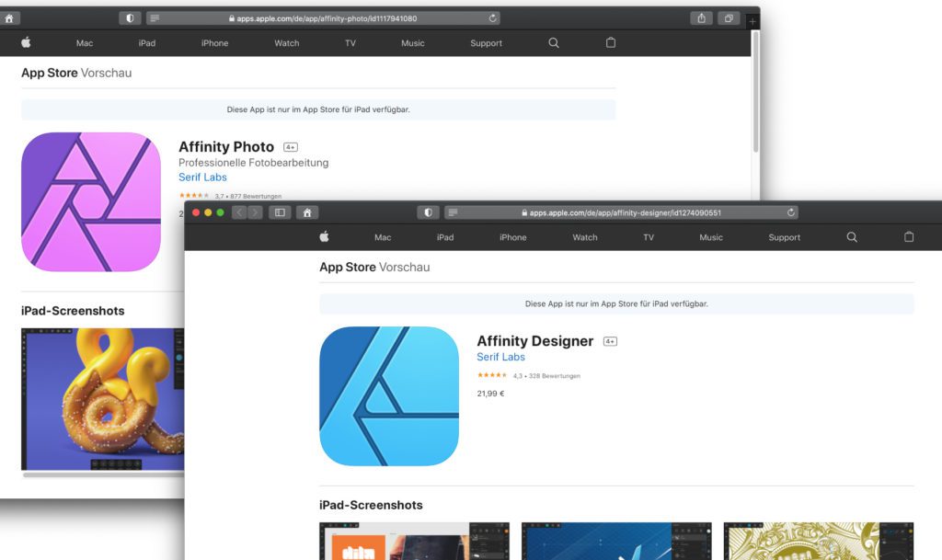This screenshot has height=560, width=942.
Task: Click the Home icon in Safari's toolbar
Action: [306, 211]
